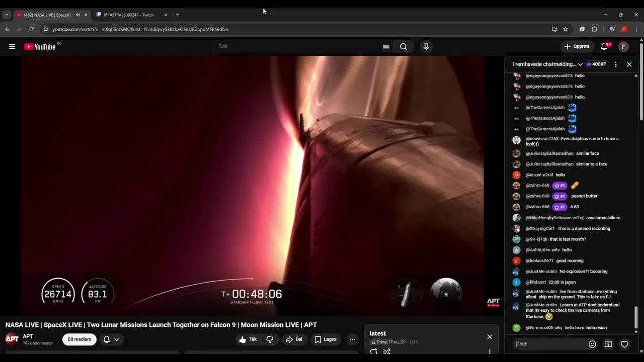This screenshot has width=644, height=362.
Task: Like the video with thumbs up
Action: point(248,339)
